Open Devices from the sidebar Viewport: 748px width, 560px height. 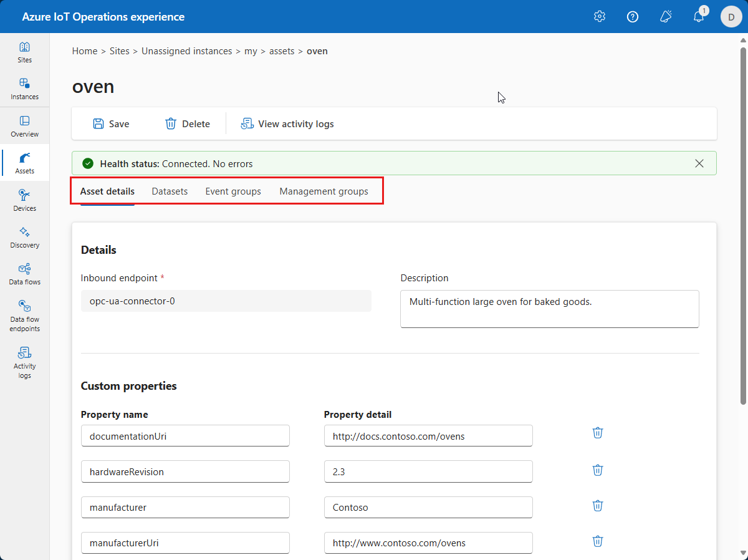(x=24, y=201)
